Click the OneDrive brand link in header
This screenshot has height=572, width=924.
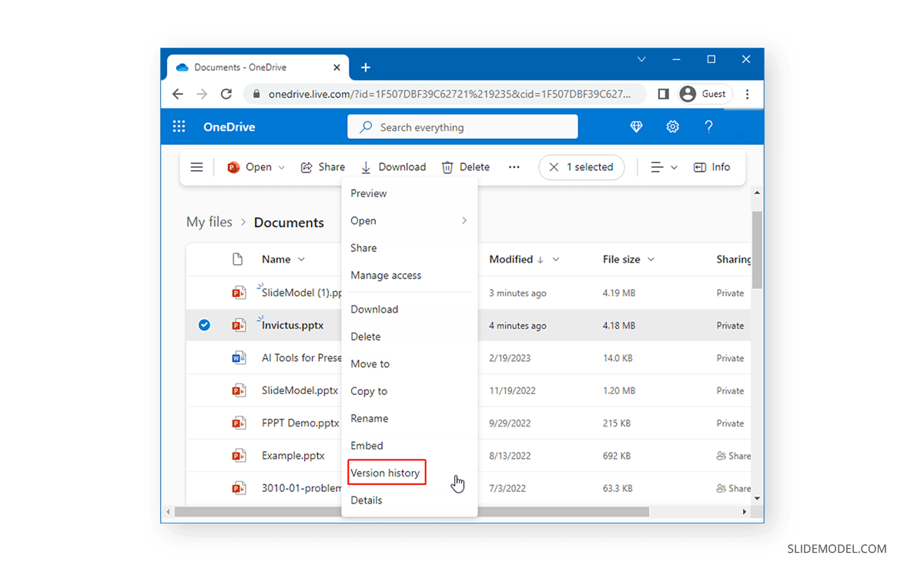point(229,127)
